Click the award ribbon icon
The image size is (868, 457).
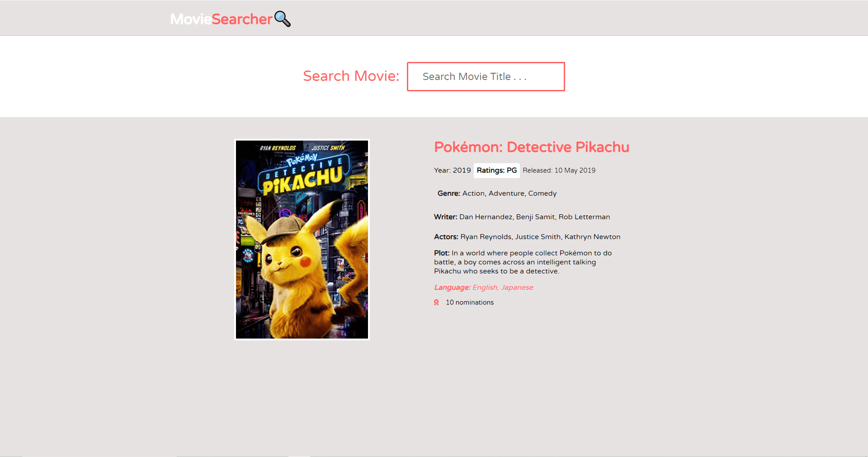pyautogui.click(x=436, y=302)
